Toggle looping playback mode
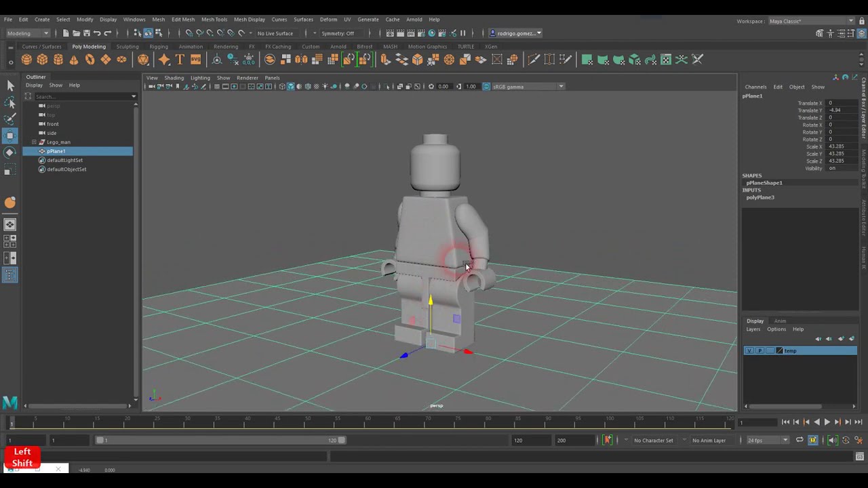The width and height of the screenshot is (868, 488). click(800, 441)
